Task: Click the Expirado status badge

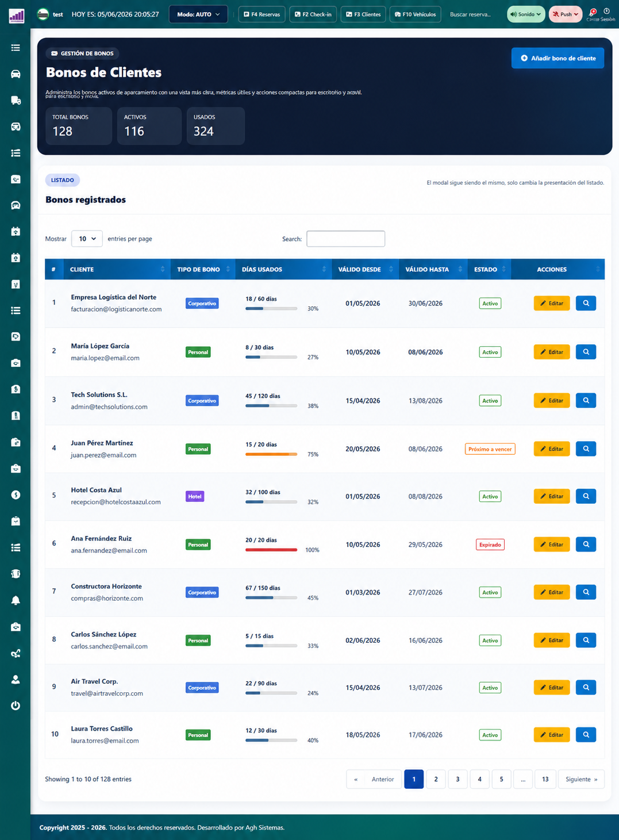Action: 490,544
